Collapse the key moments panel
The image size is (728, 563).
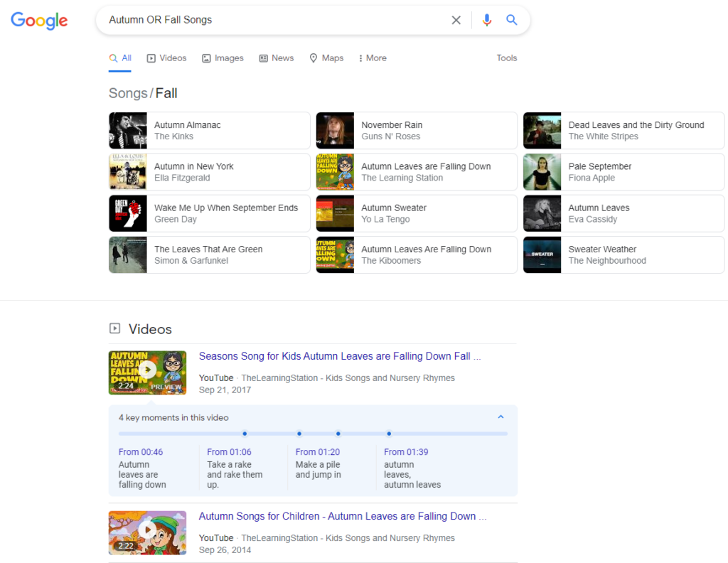[x=500, y=417]
